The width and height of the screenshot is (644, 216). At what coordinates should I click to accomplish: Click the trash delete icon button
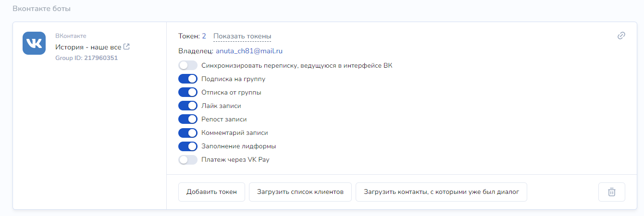(x=612, y=192)
